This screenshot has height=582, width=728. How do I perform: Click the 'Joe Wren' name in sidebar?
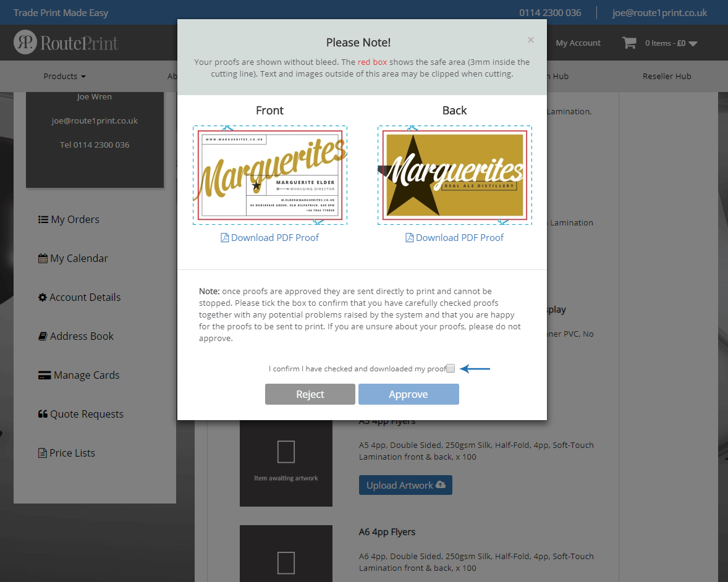[x=95, y=96]
